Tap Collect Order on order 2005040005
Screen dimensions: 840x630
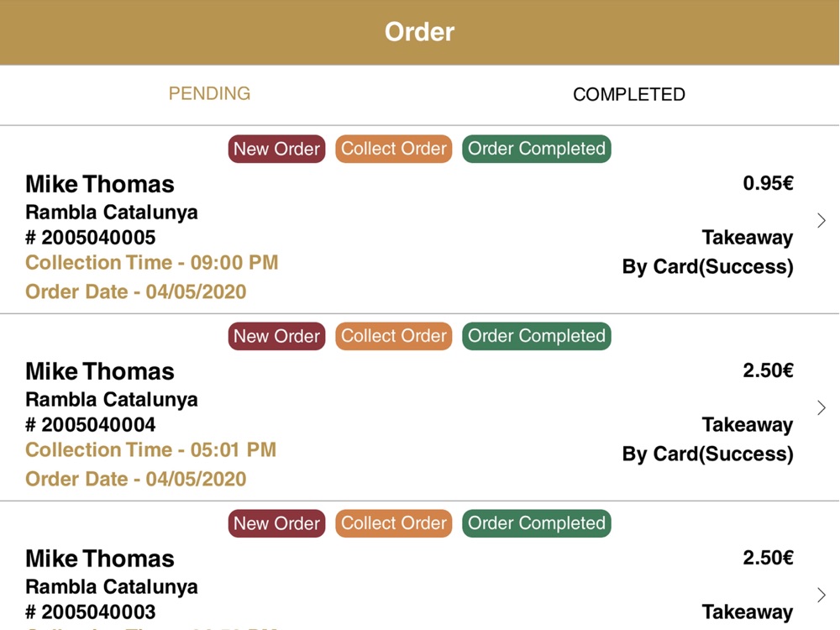point(394,149)
